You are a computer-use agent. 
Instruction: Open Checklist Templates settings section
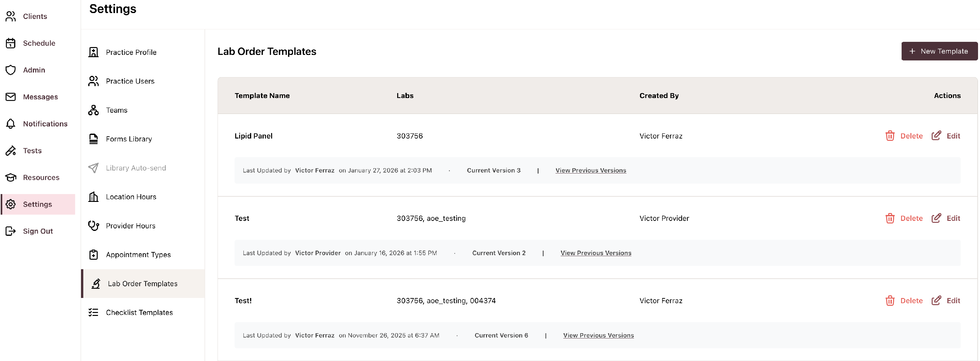(139, 312)
